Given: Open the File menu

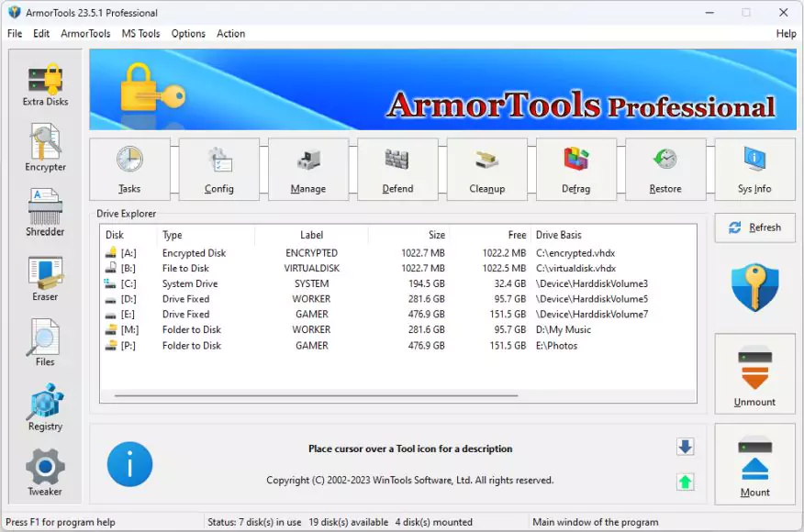Looking at the screenshot, I should pos(15,34).
